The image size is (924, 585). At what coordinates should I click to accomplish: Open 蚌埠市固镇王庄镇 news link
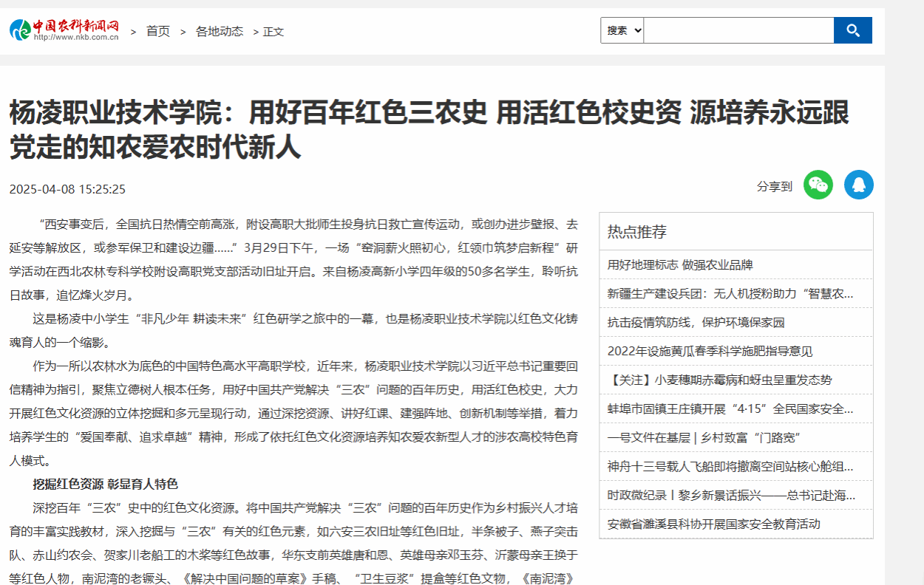(730, 408)
